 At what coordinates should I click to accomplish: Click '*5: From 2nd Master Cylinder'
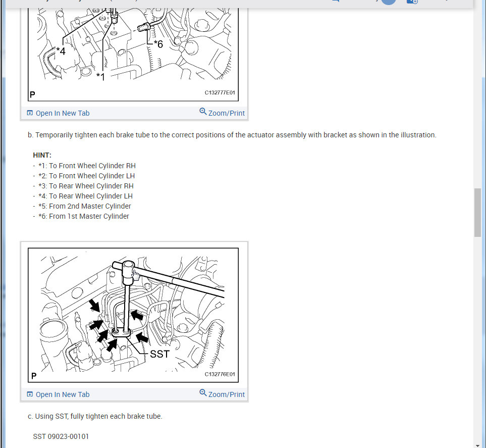coord(85,206)
